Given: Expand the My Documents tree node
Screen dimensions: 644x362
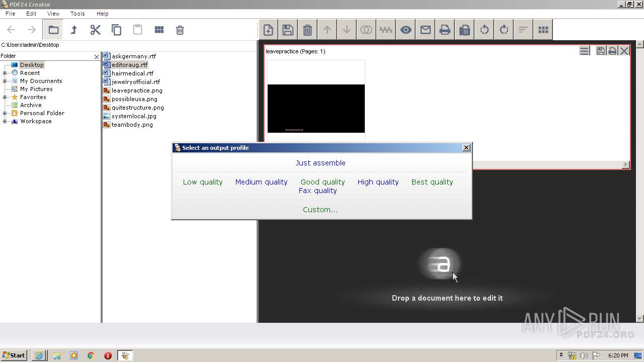Looking at the screenshot, I should [x=5, y=81].
